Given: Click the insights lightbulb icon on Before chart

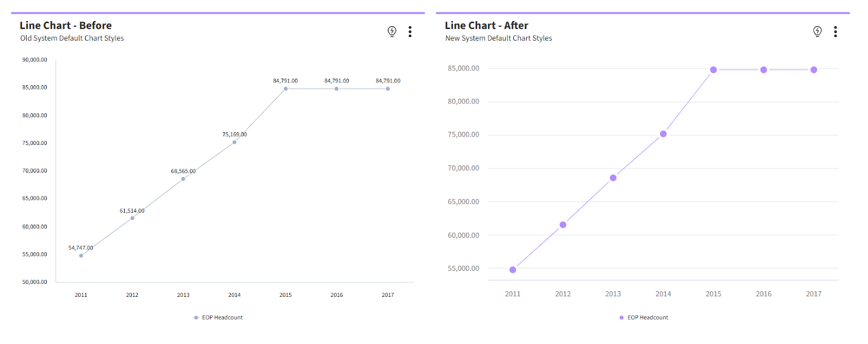Looking at the screenshot, I should tap(392, 31).
